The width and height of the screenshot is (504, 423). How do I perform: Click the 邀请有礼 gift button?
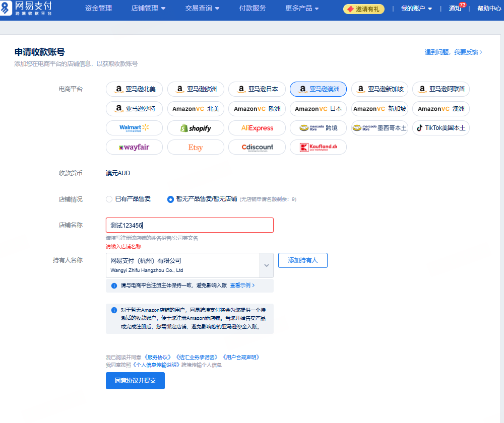tap(363, 9)
